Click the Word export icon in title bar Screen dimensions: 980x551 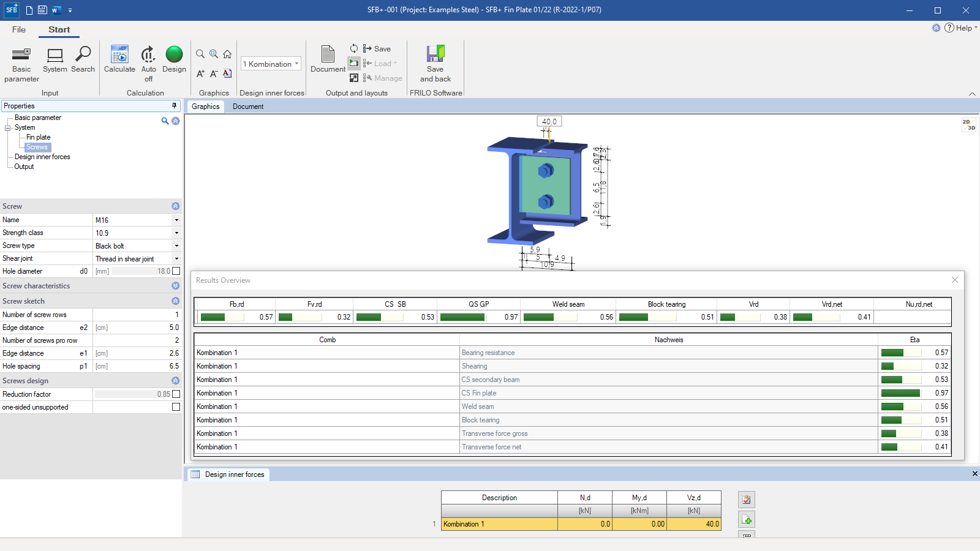pyautogui.click(x=56, y=10)
